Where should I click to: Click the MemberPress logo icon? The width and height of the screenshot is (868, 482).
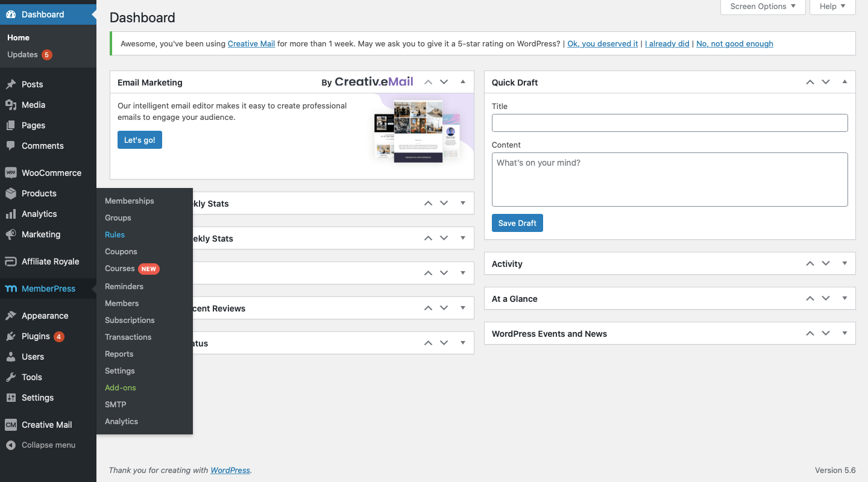11,289
